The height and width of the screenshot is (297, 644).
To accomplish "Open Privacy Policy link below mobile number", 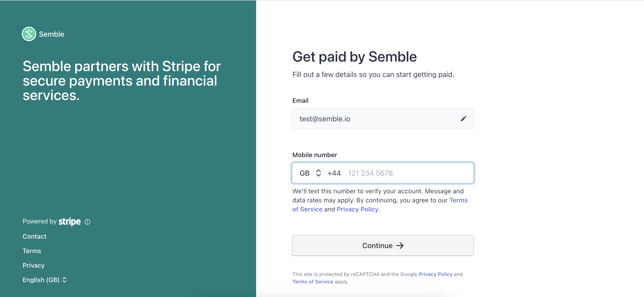I will [357, 209].
